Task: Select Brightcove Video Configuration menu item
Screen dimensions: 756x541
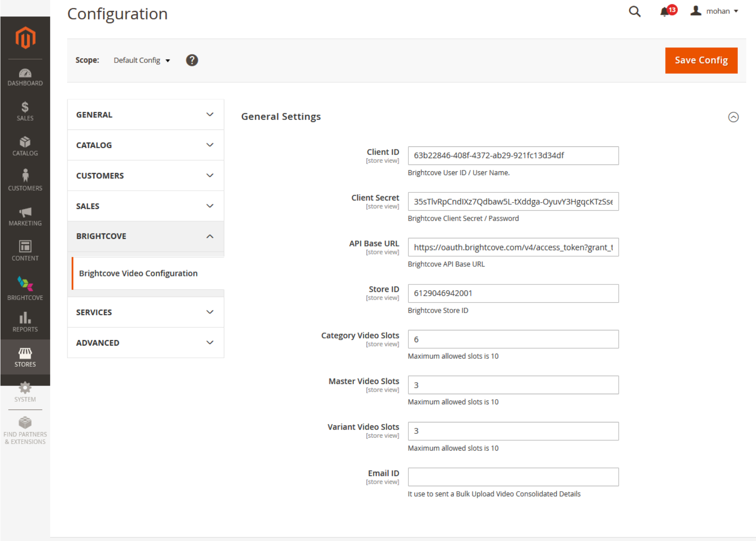Action: click(x=139, y=273)
